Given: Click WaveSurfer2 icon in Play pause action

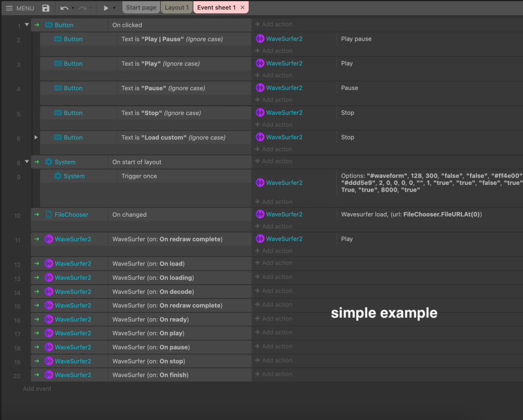Looking at the screenshot, I should [x=260, y=39].
